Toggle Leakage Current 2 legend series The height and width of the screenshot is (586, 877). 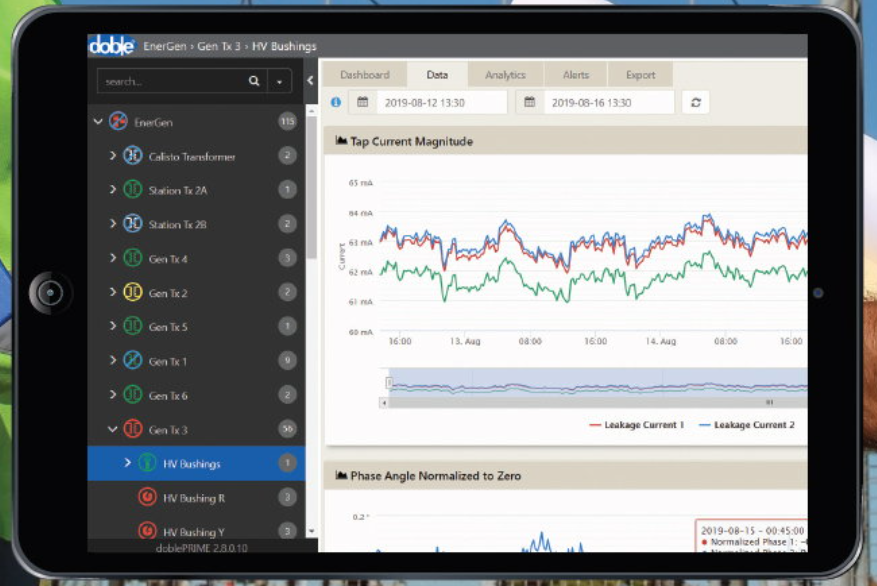747,425
